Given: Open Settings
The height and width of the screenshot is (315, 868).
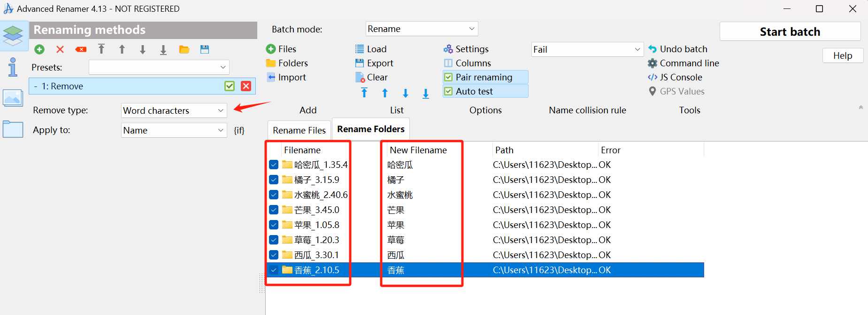Looking at the screenshot, I should [466, 49].
